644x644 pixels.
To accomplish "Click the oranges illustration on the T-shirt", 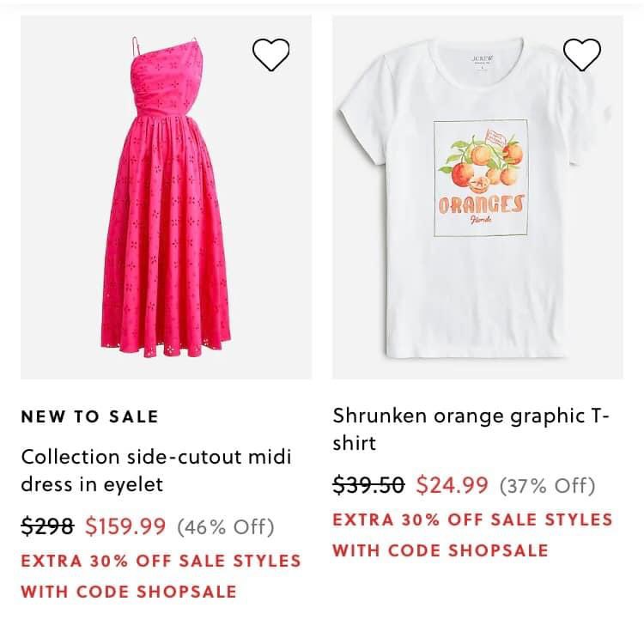I will 486,163.
